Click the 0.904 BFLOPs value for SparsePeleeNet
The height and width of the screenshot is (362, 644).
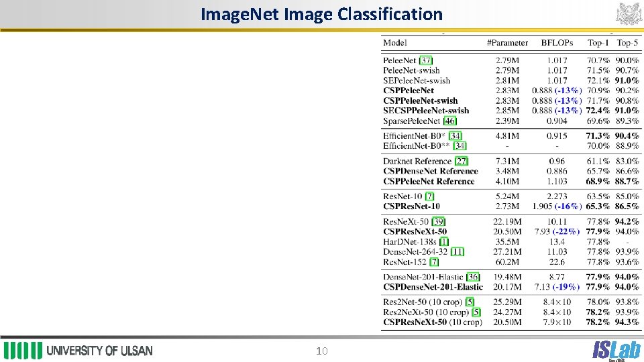[557, 121]
